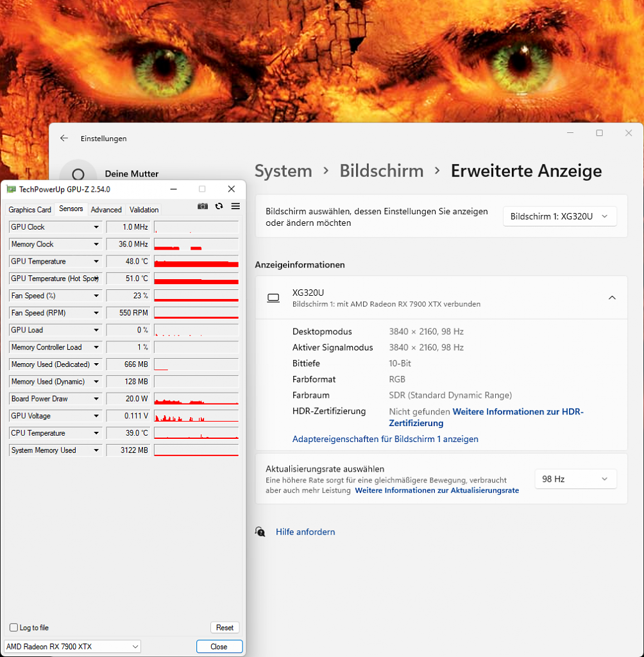This screenshot has height=657, width=644.
Task: Click the Deine Mutter profile avatar
Action: [x=78, y=174]
